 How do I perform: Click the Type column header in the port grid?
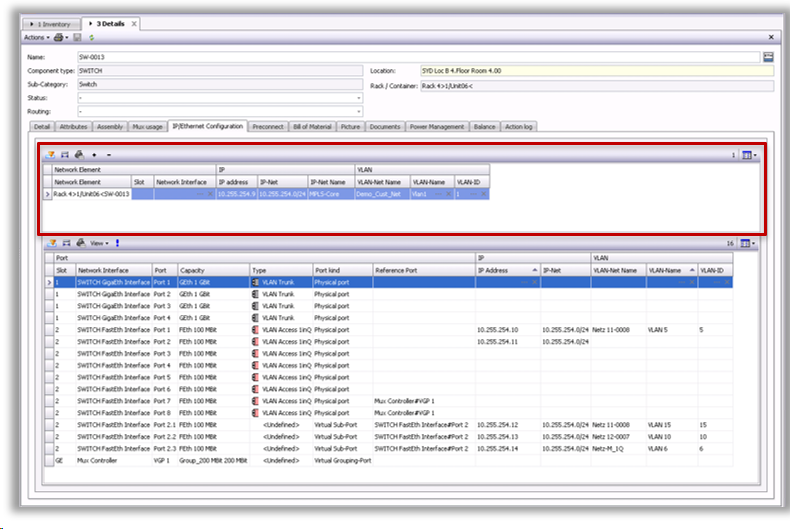[281, 270]
